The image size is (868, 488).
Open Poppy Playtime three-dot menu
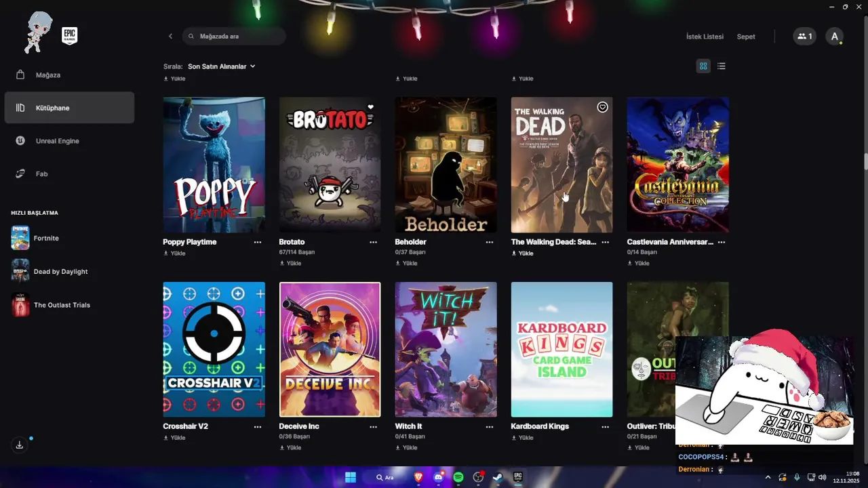[258, 242]
